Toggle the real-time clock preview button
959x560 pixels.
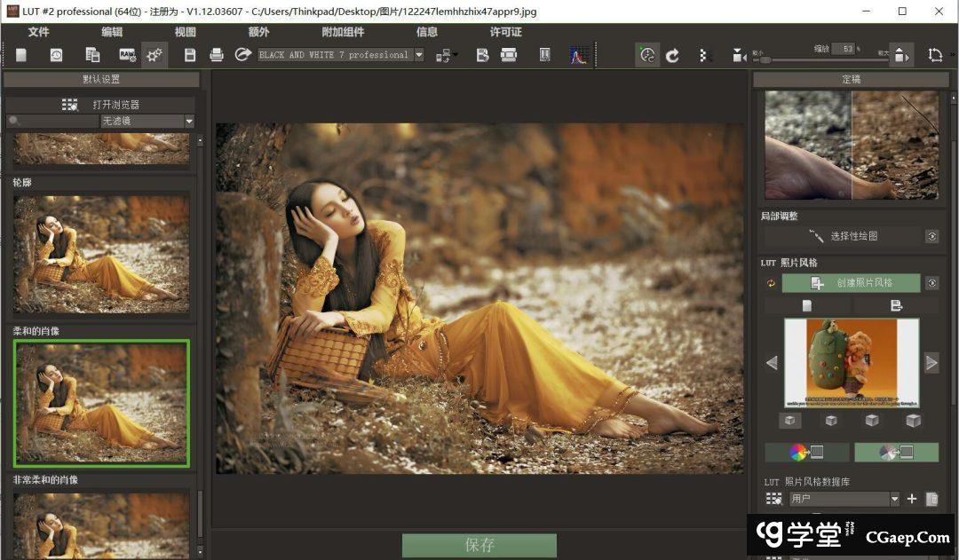point(647,55)
